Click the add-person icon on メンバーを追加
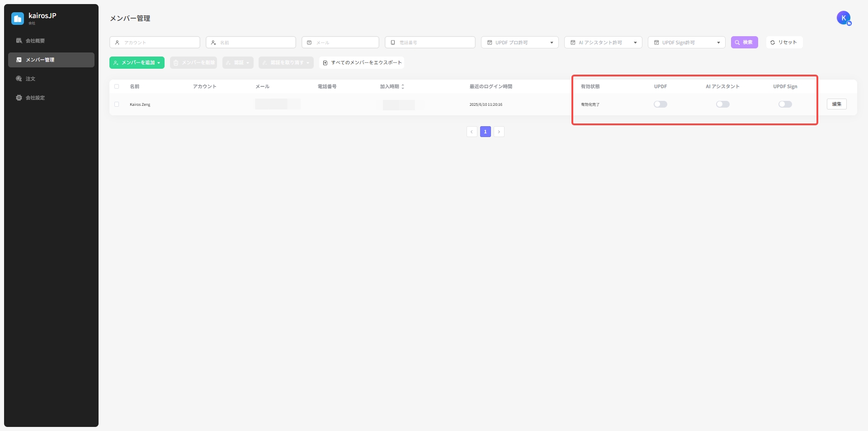Image resolution: width=868 pixels, height=431 pixels. (116, 63)
